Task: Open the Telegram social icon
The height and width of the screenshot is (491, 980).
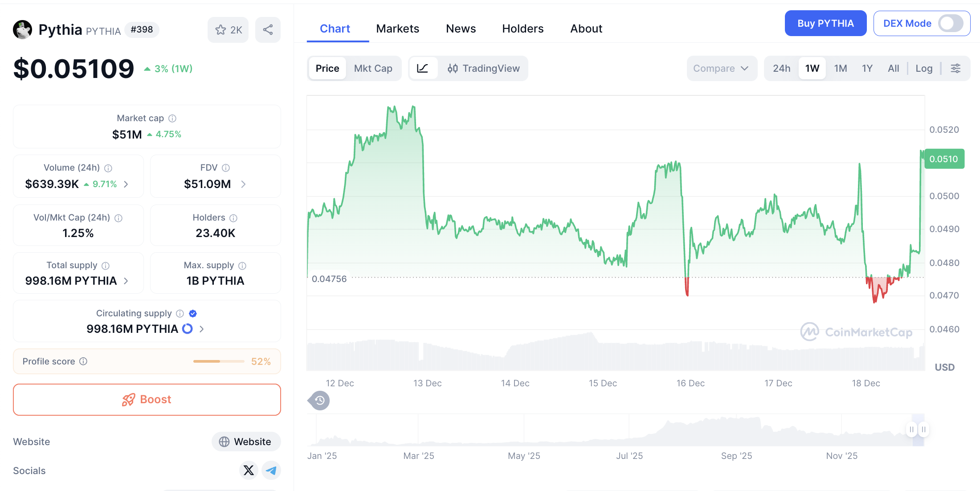Action: point(271,470)
